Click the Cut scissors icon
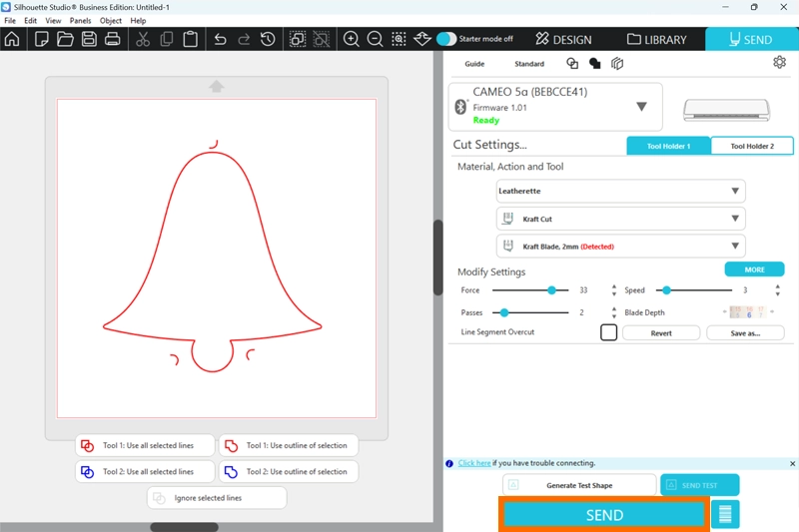 tap(143, 40)
